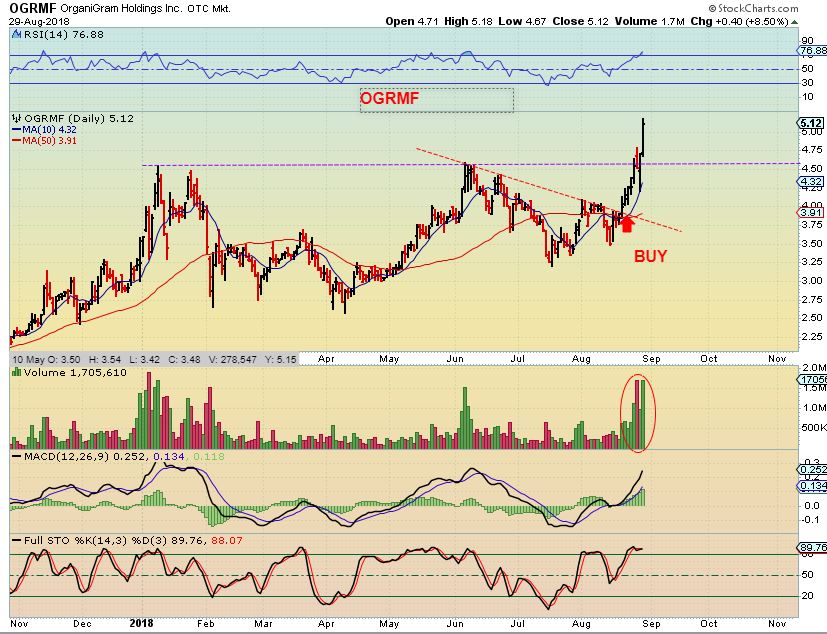This screenshot has height=634, width=827.
Task: Click the 5.00 price scale label
Action: (x=811, y=132)
